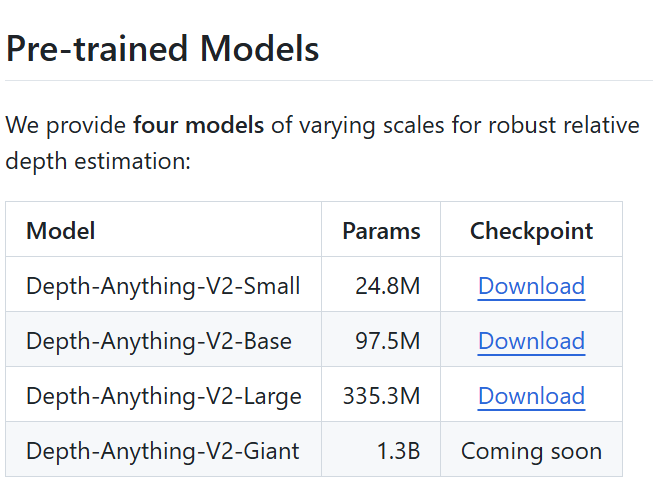Download the Depth-Anything-V2-Large checkpoint
This screenshot has height=495, width=653.
pos(531,396)
